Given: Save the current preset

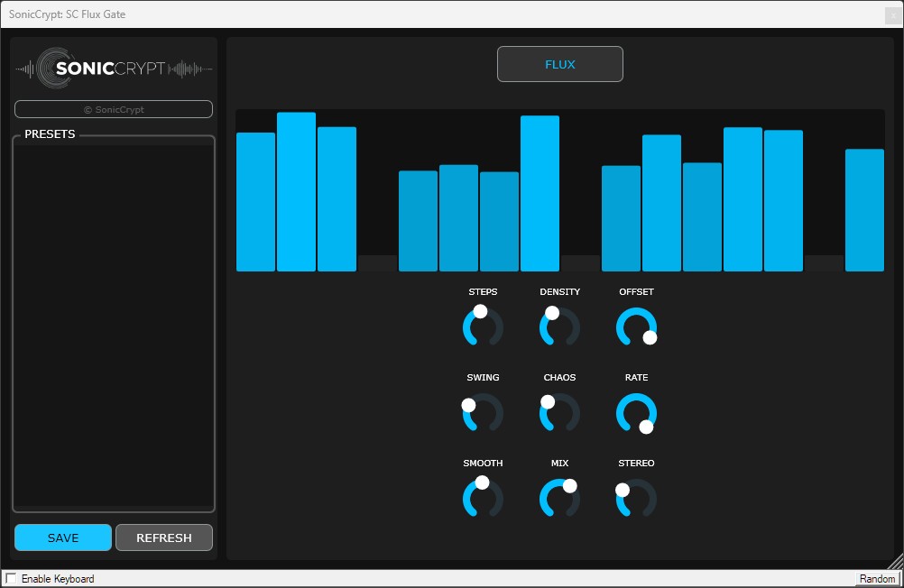Looking at the screenshot, I should (62, 537).
